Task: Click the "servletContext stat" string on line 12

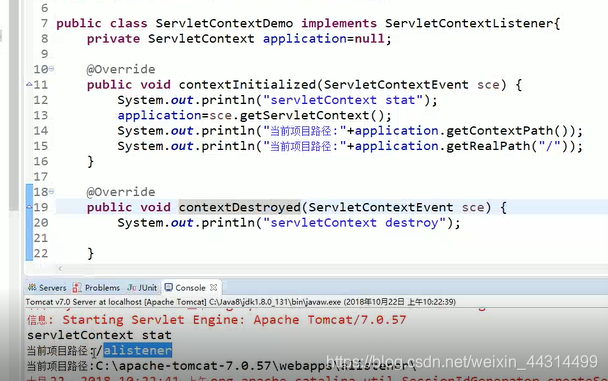Action: click(343, 100)
